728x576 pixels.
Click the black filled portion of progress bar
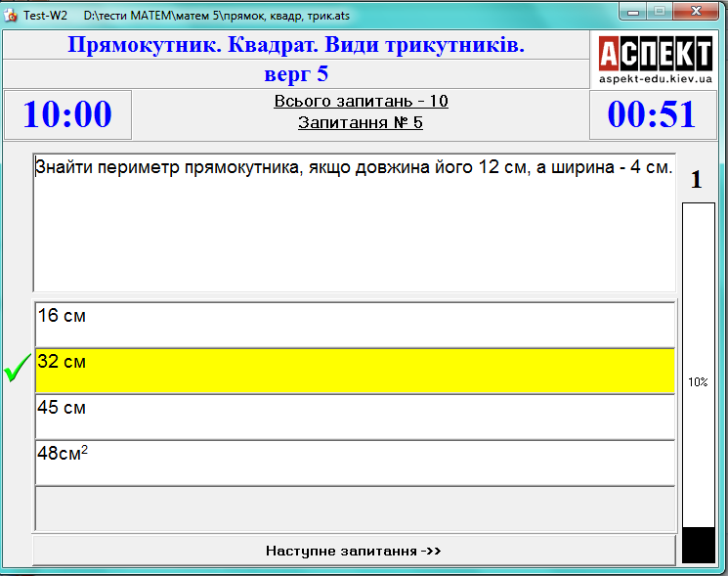(x=699, y=546)
